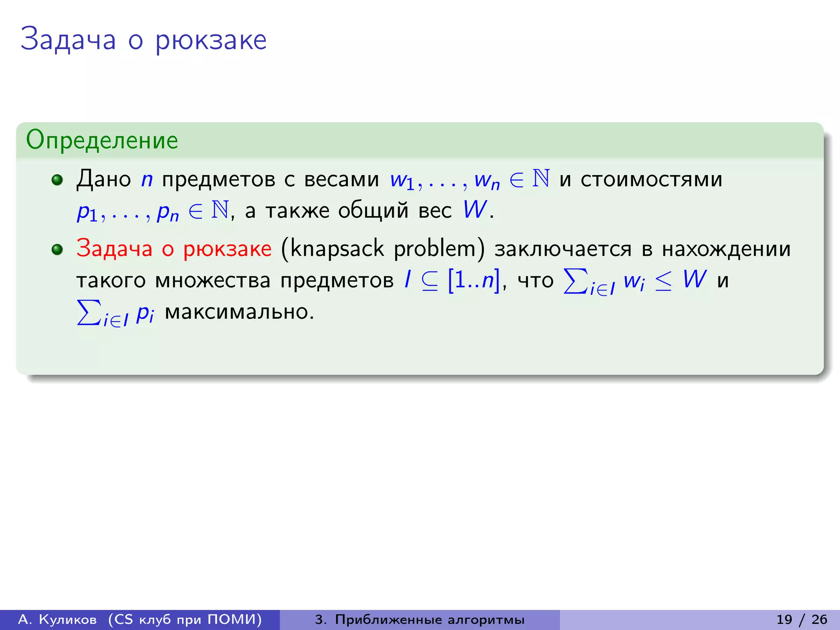This screenshot has width=840, height=630.
Task: Click the 'Определение' block heading
Action: [102, 140]
